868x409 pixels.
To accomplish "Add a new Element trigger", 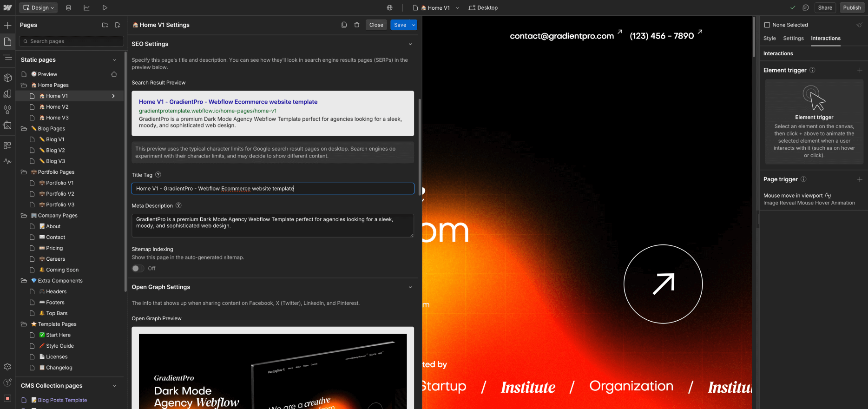I will click(860, 70).
